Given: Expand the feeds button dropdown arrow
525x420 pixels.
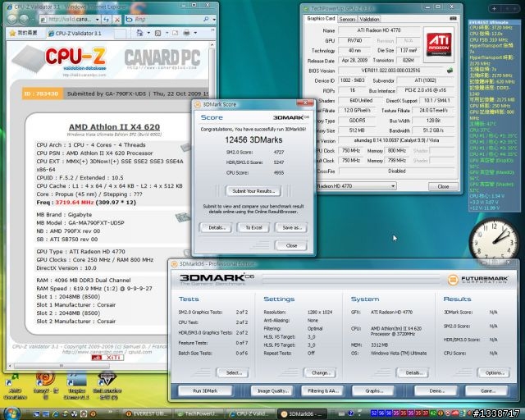Looking at the screenshot, I should click(167, 33).
